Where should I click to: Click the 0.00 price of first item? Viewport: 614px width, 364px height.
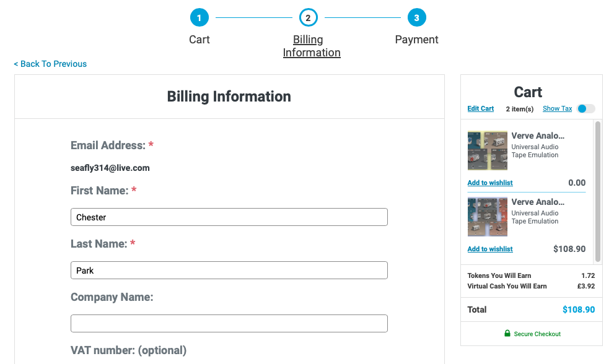[x=577, y=183]
